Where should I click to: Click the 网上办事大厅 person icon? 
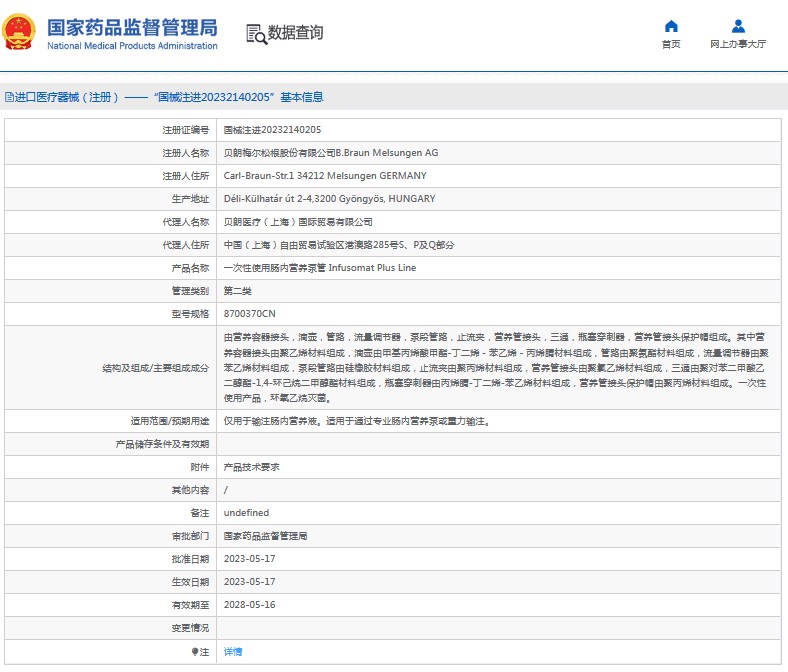[x=738, y=26]
